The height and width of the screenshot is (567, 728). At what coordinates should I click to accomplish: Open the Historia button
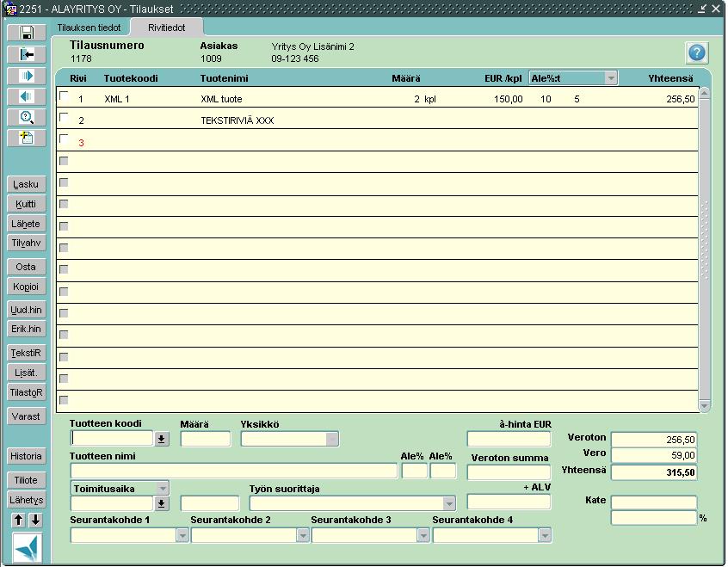tap(27, 456)
